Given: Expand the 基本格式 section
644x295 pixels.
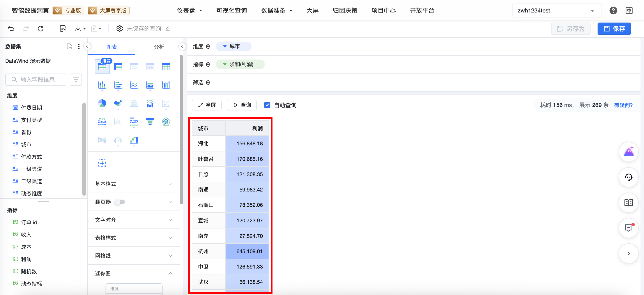Looking at the screenshot, I should [134, 184].
